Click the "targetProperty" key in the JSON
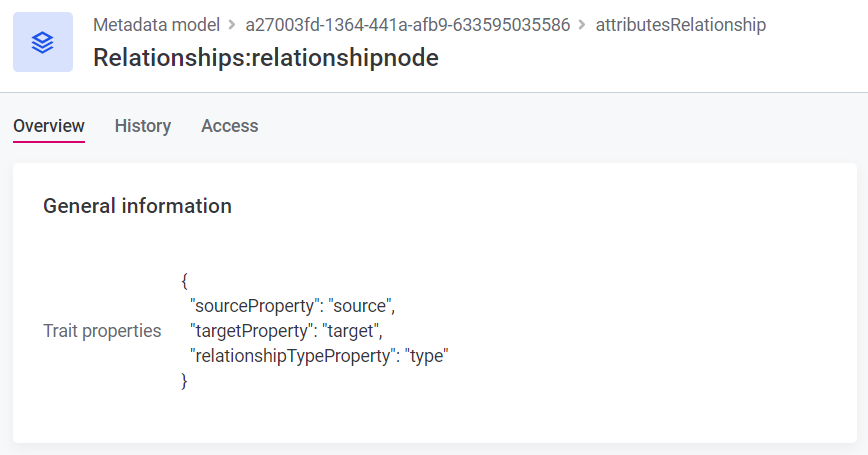868x455 pixels. point(251,330)
